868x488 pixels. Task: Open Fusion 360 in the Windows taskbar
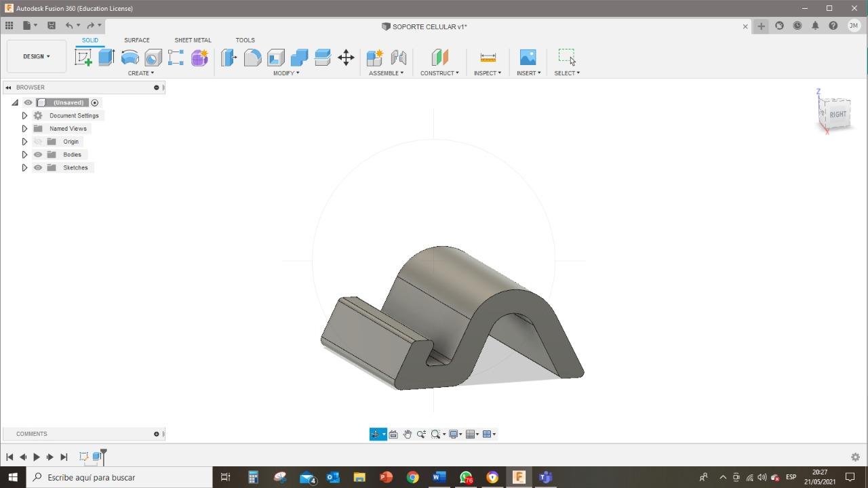(x=519, y=477)
